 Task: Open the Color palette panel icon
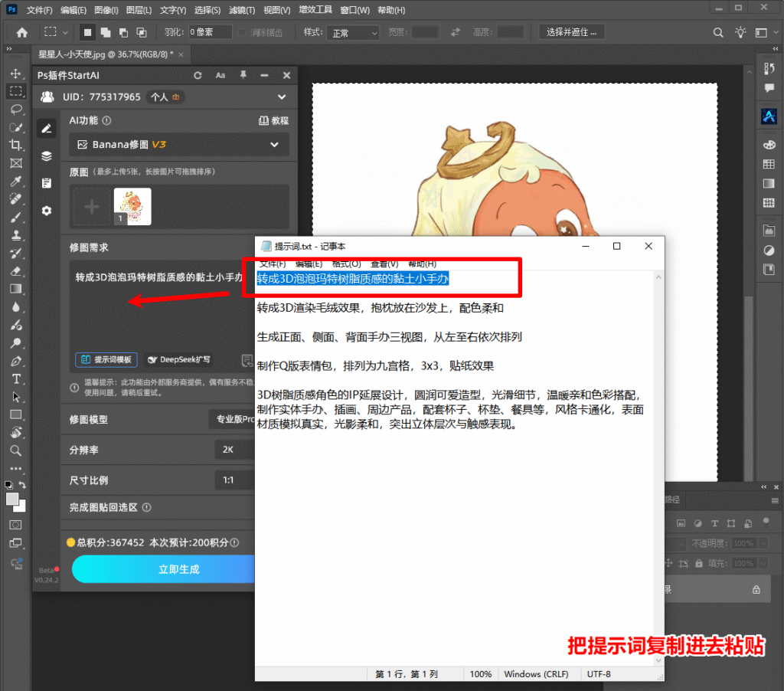pyautogui.click(x=769, y=145)
